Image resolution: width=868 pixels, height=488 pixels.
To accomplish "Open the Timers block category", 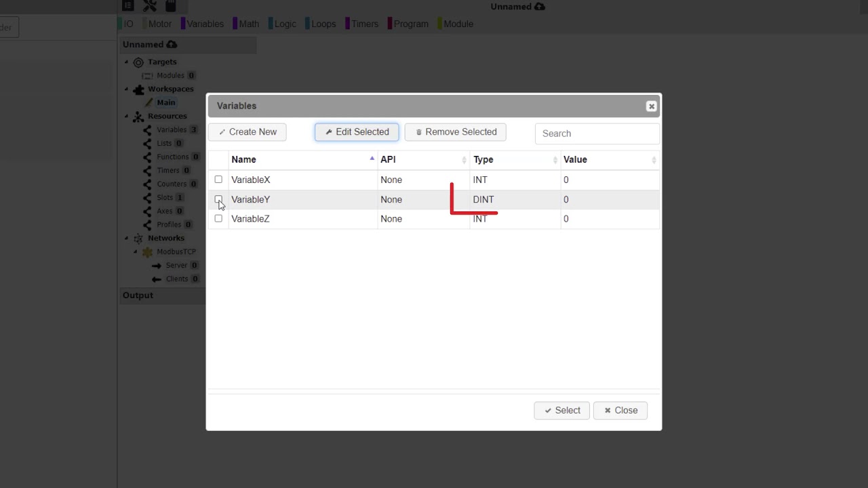I will 363,24.
